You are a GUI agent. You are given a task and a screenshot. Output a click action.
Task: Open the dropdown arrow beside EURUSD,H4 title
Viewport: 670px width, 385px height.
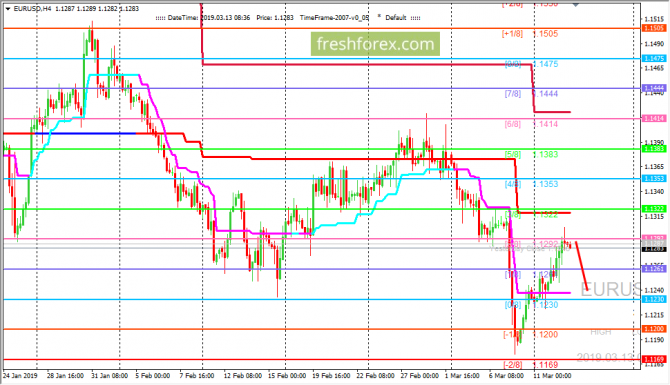(x=8, y=9)
